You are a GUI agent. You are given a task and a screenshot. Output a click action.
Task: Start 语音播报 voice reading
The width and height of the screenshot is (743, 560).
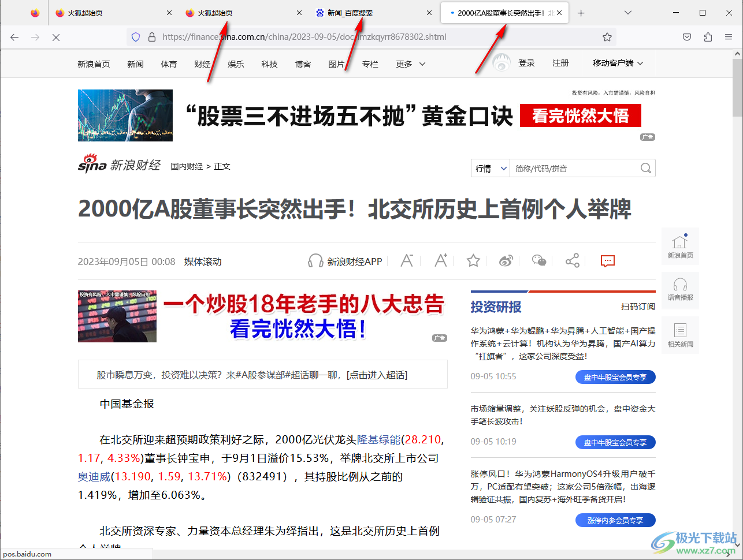click(680, 290)
